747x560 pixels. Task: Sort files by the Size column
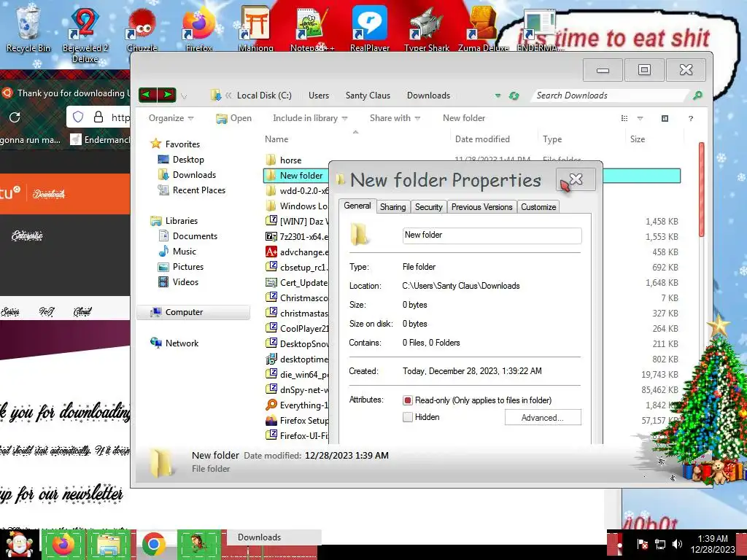(x=638, y=139)
